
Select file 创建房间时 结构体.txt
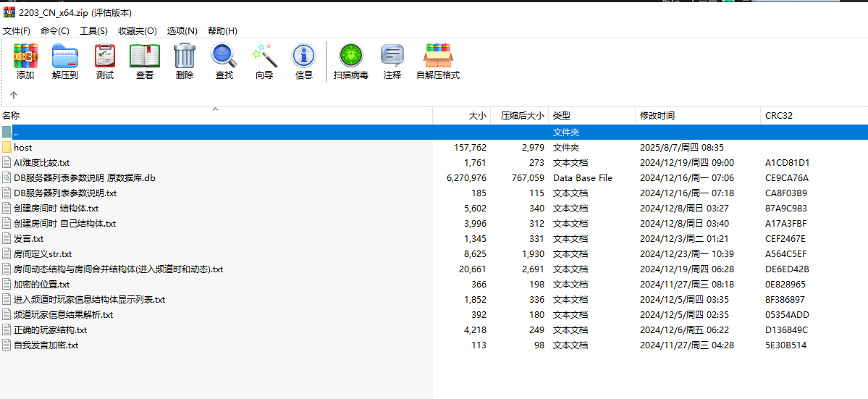[x=56, y=209]
